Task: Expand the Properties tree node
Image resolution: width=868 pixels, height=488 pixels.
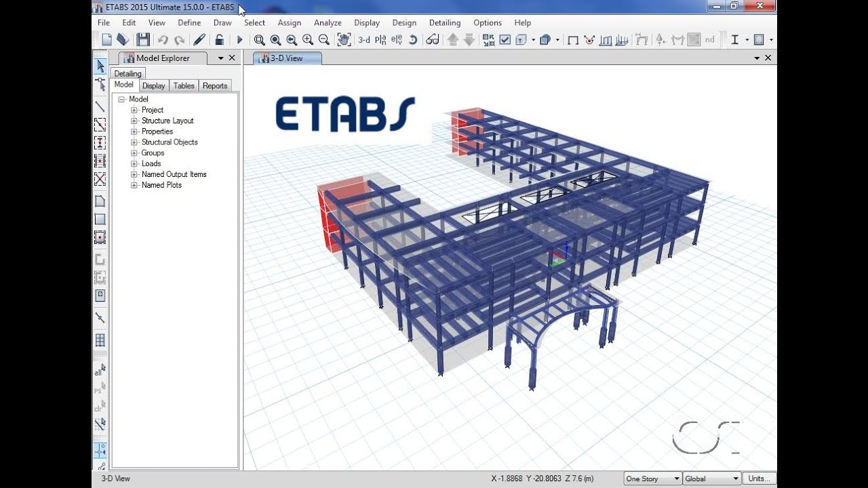Action: pos(134,131)
